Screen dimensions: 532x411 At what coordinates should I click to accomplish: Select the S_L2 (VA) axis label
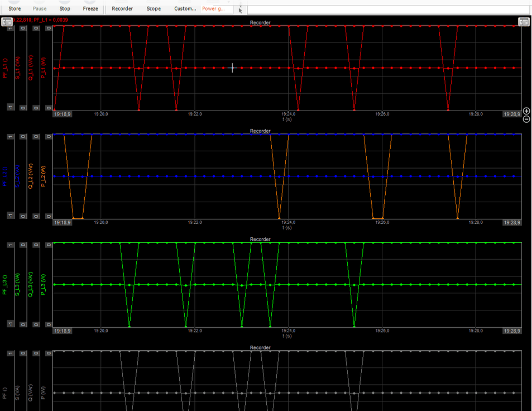click(x=17, y=176)
